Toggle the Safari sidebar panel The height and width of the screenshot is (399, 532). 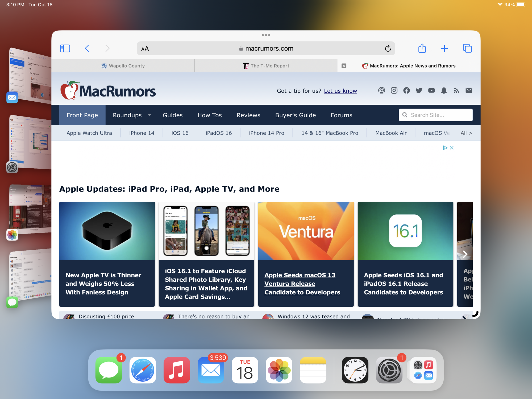pos(65,48)
